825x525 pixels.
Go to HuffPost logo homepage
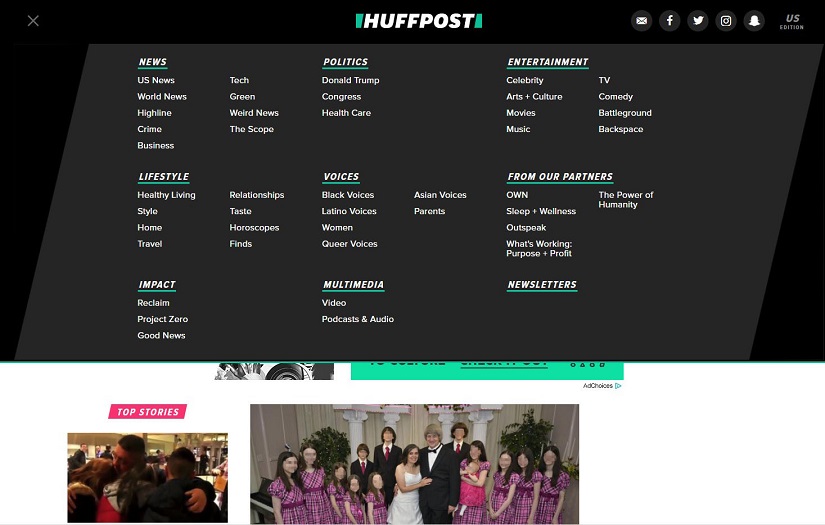[x=419, y=21]
